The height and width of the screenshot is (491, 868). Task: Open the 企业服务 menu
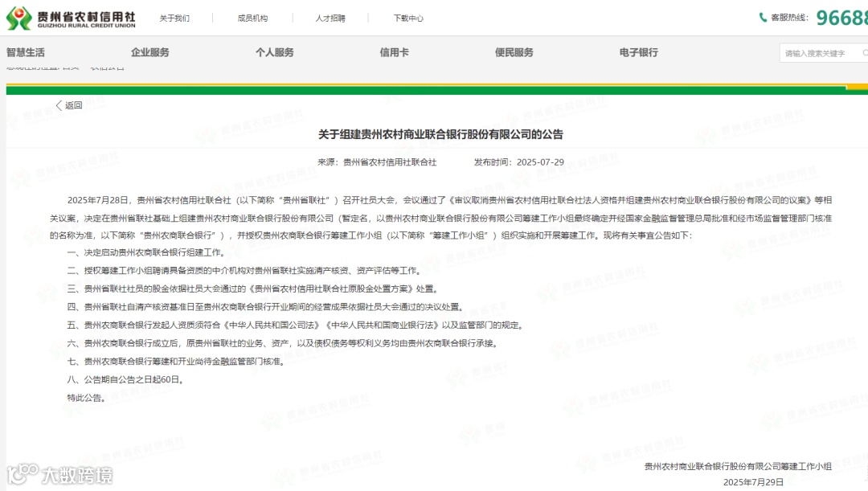pos(150,52)
